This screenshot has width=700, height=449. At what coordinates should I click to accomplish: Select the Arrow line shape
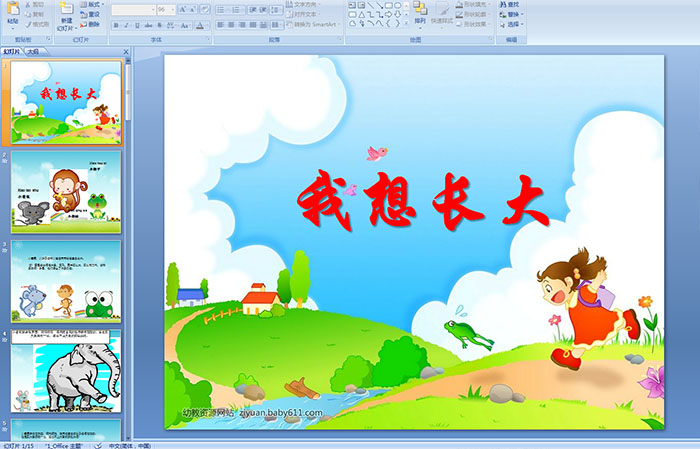379,5
